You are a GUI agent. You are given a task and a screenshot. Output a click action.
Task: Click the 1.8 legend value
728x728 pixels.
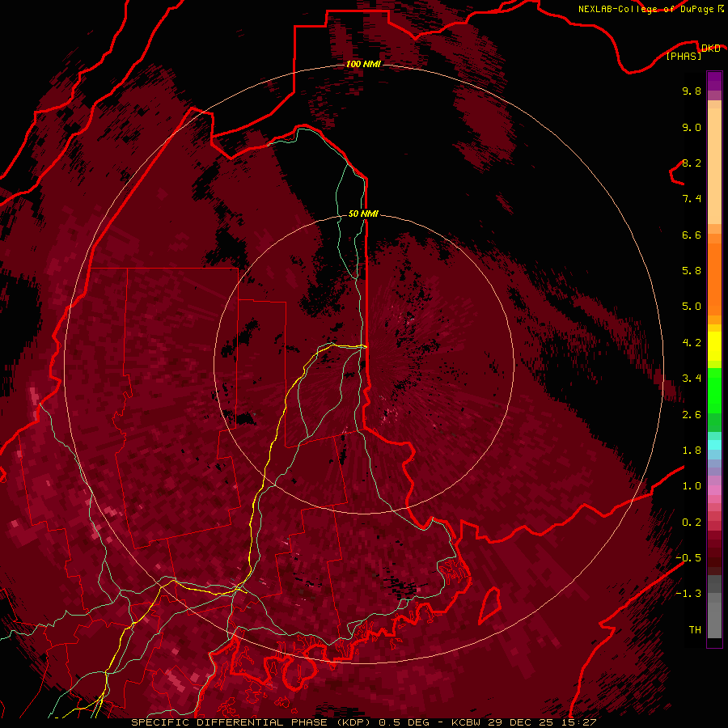[x=692, y=451]
